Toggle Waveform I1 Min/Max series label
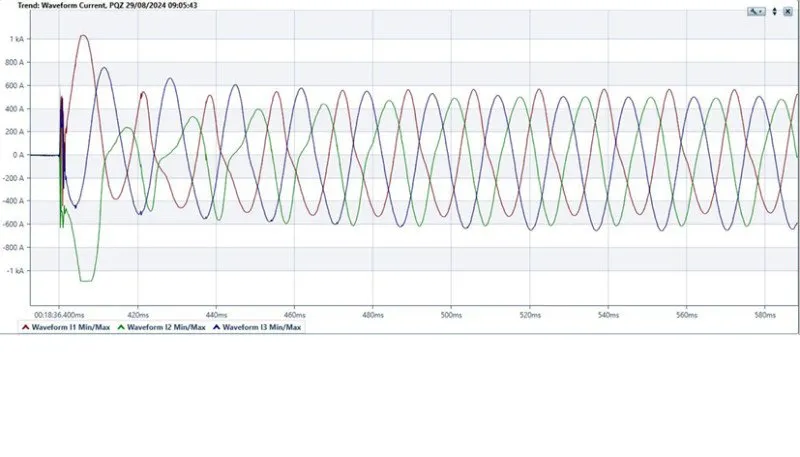This screenshot has height=457, width=800. 68,327
